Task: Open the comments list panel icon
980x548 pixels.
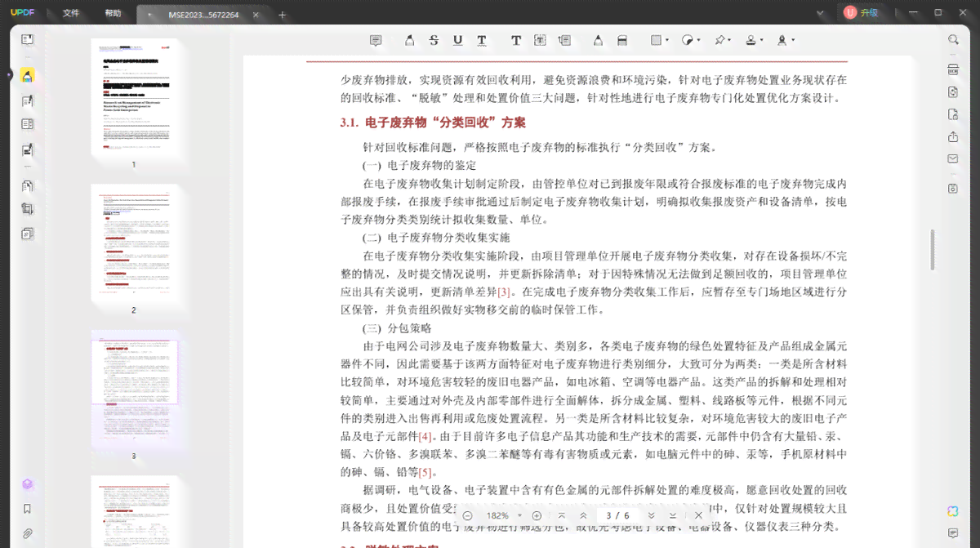Action: (953, 534)
